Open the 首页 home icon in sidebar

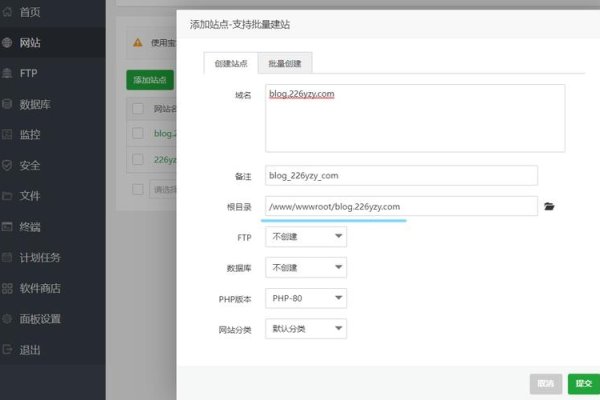click(7, 12)
